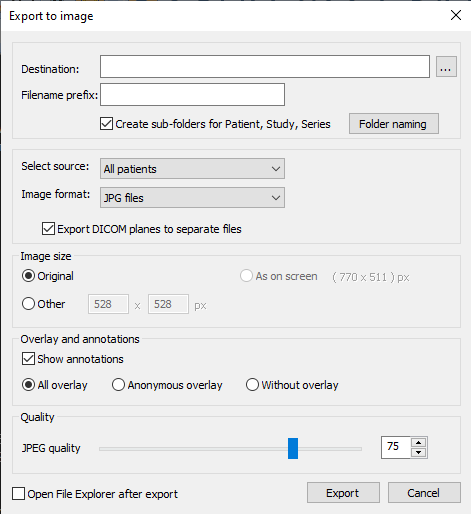Select the Other image size radio button
Screen dimensions: 471x514
point(28,304)
